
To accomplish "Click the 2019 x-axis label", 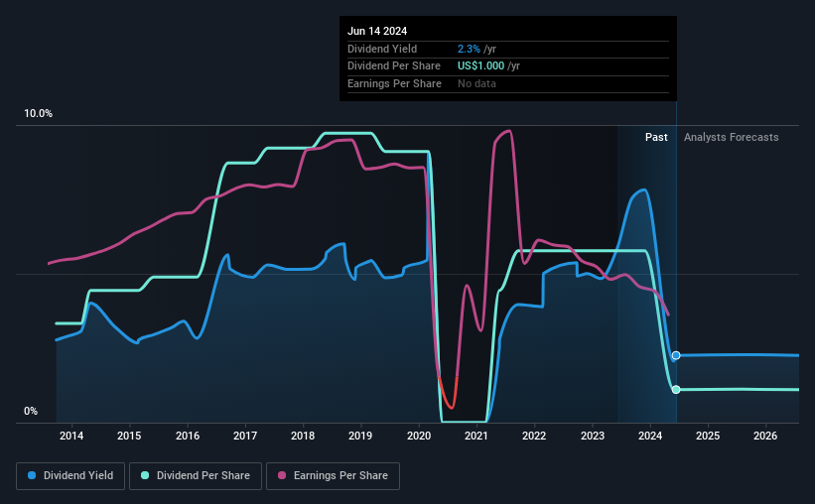I will pyautogui.click(x=360, y=436).
